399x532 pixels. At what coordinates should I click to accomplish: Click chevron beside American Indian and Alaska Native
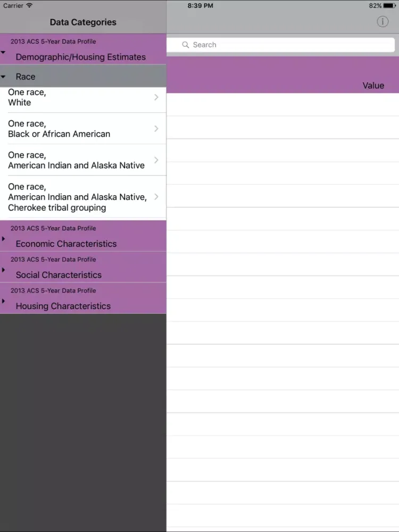(156, 160)
